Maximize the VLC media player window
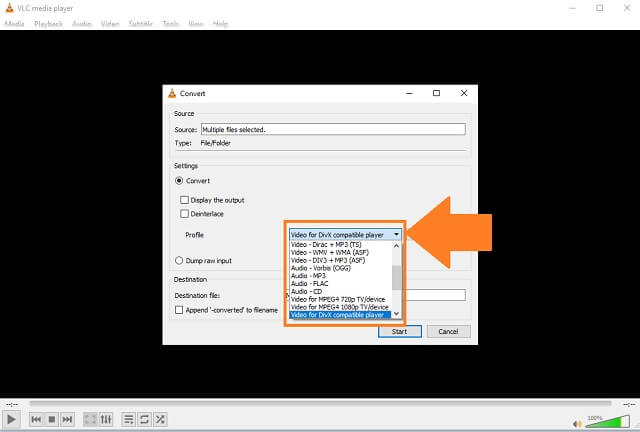The width and height of the screenshot is (640, 432). point(600,8)
